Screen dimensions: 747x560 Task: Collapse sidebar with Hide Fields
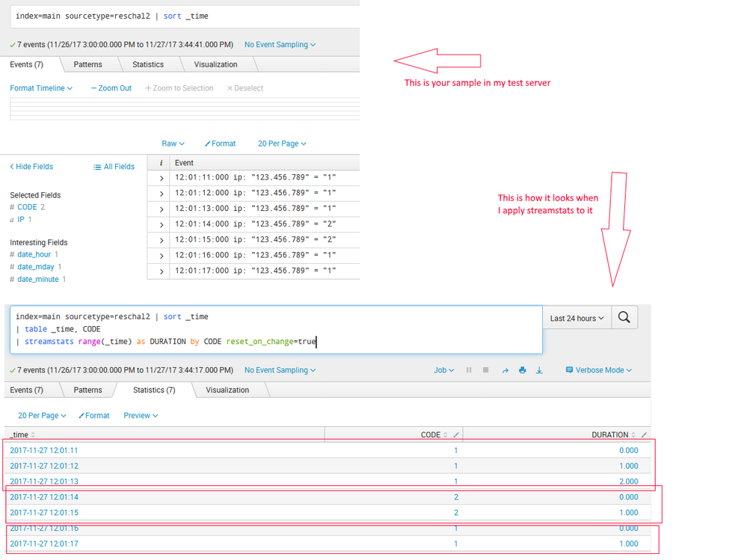click(31, 167)
